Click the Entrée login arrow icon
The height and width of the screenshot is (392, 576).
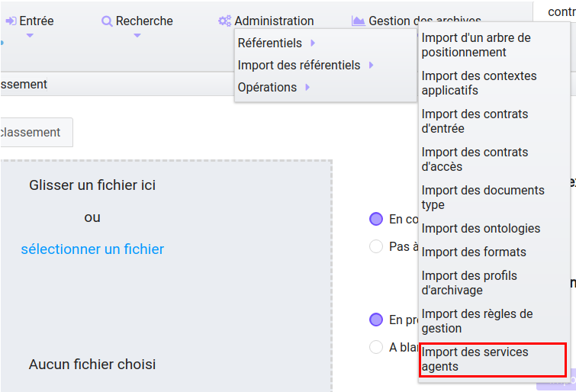coord(11,21)
